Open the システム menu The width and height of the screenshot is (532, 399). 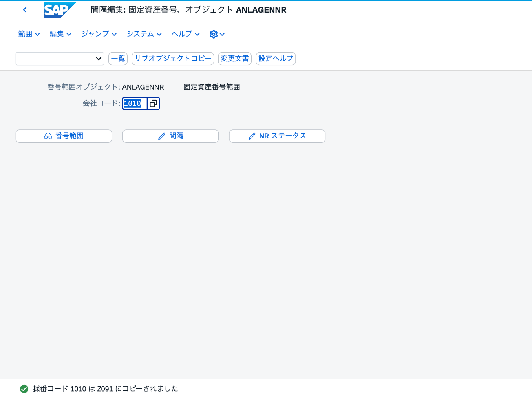click(x=144, y=34)
